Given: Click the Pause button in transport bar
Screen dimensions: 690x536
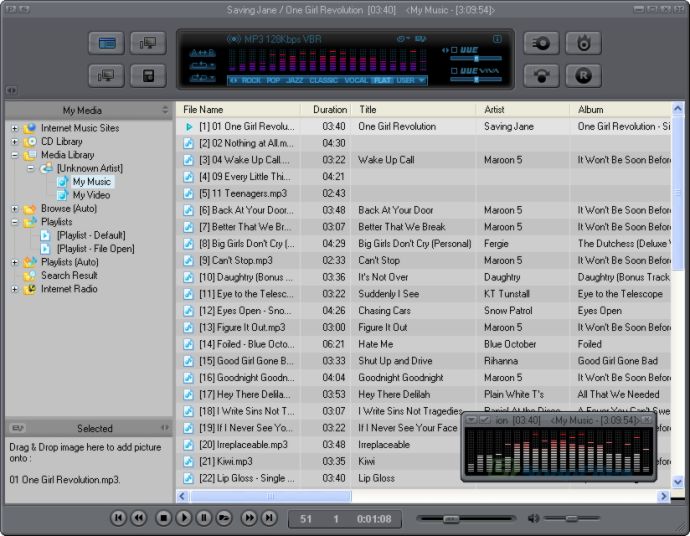Looking at the screenshot, I should click(x=204, y=518).
